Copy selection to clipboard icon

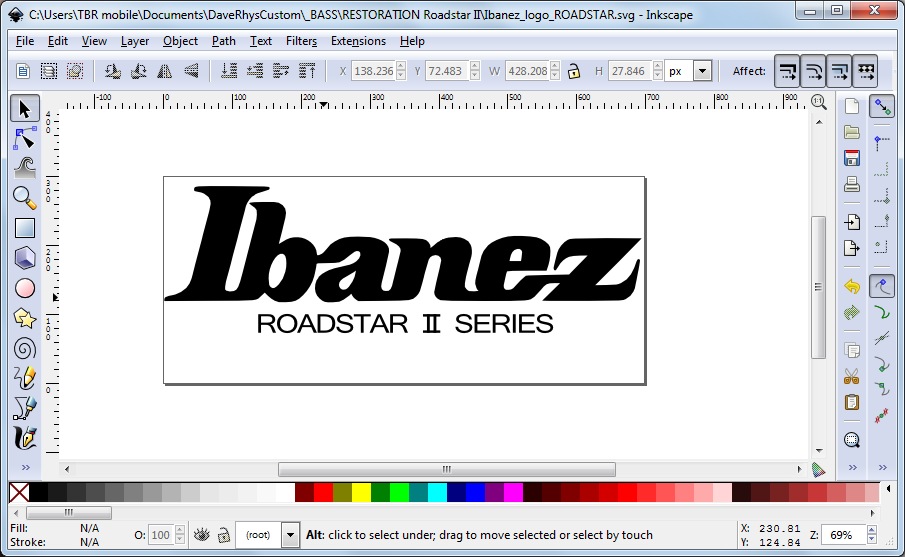tap(852, 350)
